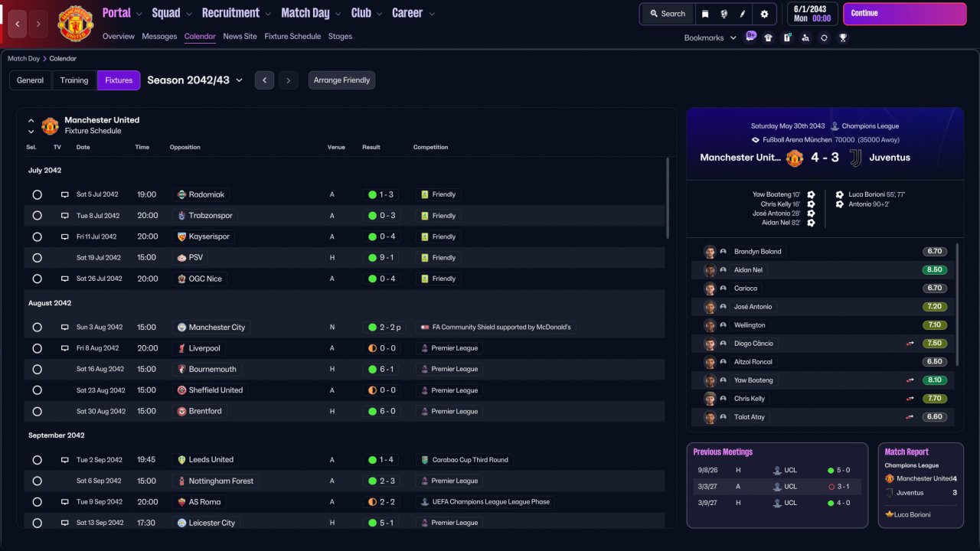The height and width of the screenshot is (551, 980).
Task: Click the circular arrows transfers bookmark icon
Action: (x=824, y=37)
